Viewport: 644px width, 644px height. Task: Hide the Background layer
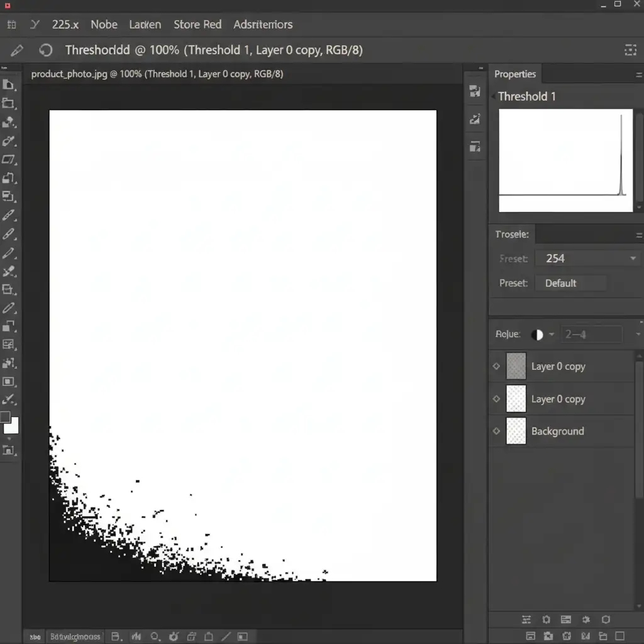[x=496, y=431]
